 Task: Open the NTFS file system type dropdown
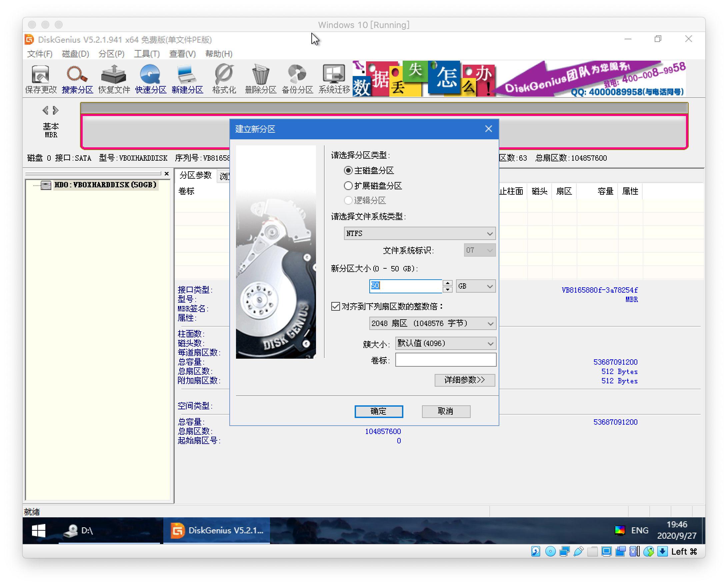click(419, 233)
